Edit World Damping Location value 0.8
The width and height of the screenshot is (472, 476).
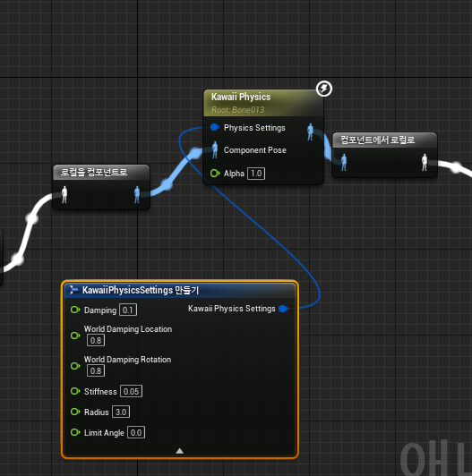(x=96, y=340)
